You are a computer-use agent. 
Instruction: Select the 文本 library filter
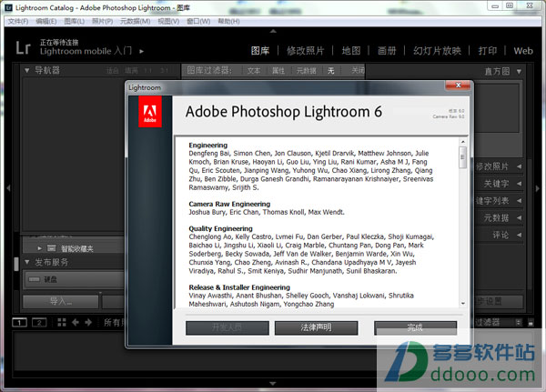tap(254, 71)
